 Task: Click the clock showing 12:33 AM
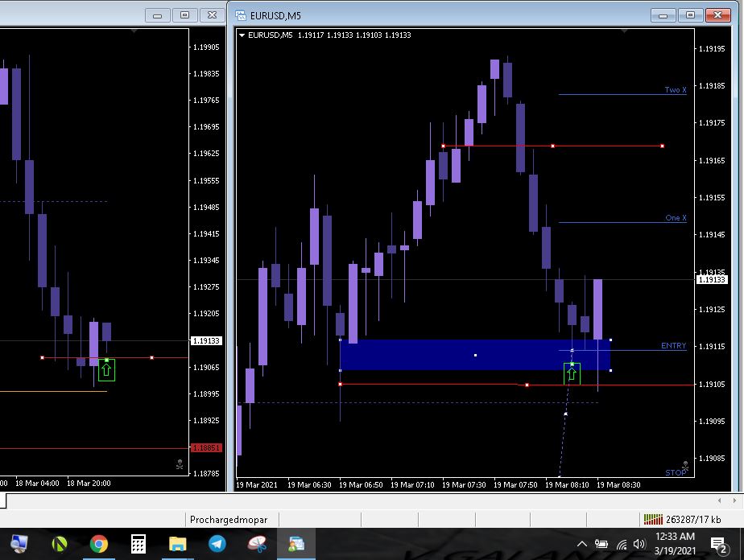pos(675,537)
